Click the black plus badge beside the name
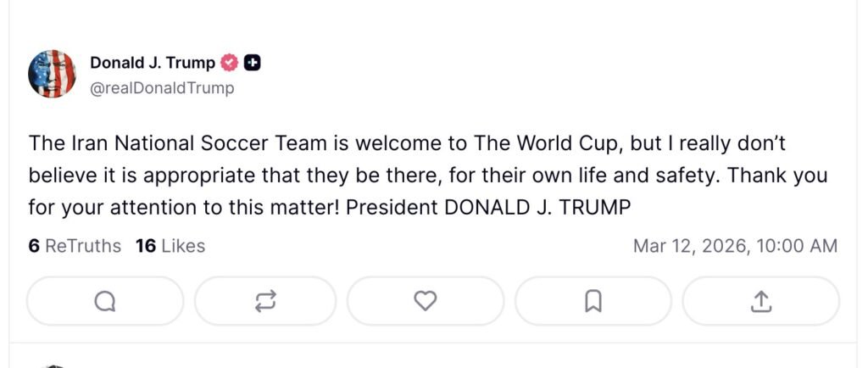Viewport: 868px width, 368px height. click(252, 63)
